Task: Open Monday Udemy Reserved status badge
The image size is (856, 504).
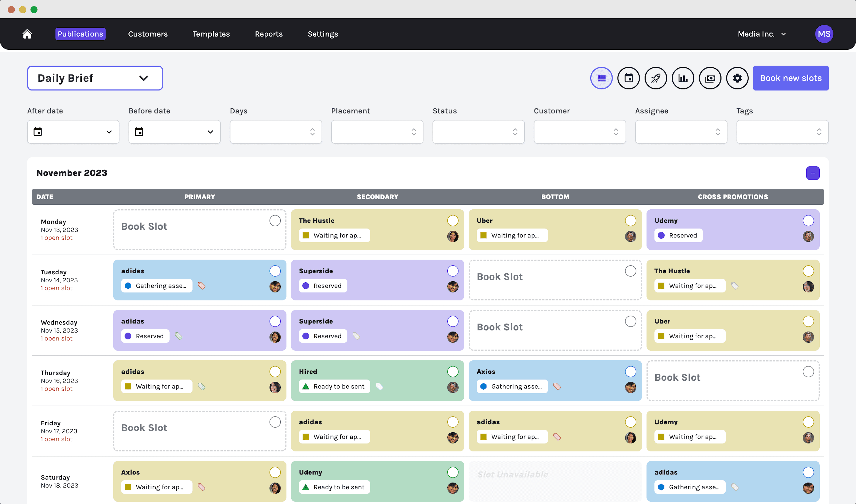Action: (678, 235)
